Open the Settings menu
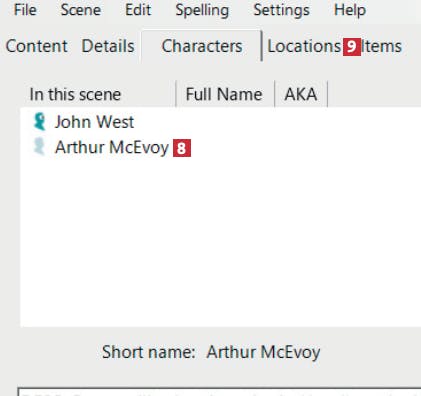Viewport: 421px width, 396px height. pos(281,10)
